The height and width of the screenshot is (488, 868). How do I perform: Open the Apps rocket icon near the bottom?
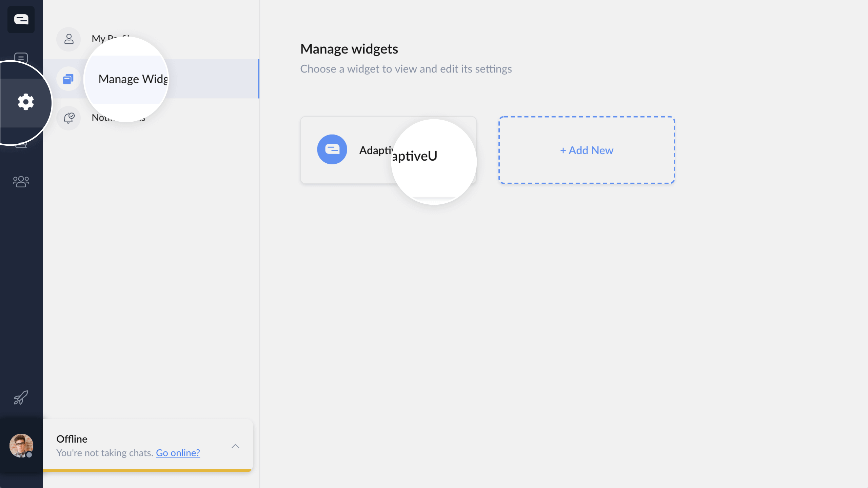tap(21, 398)
